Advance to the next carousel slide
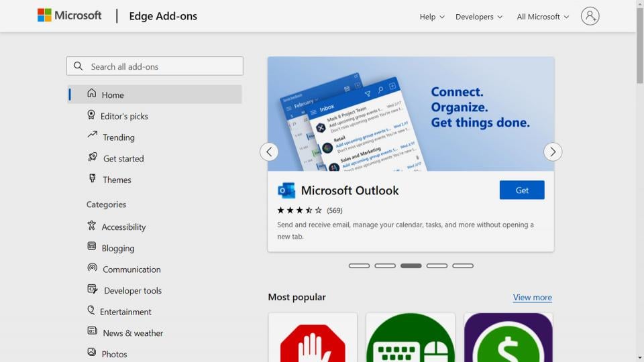This screenshot has width=644, height=362. click(x=553, y=152)
